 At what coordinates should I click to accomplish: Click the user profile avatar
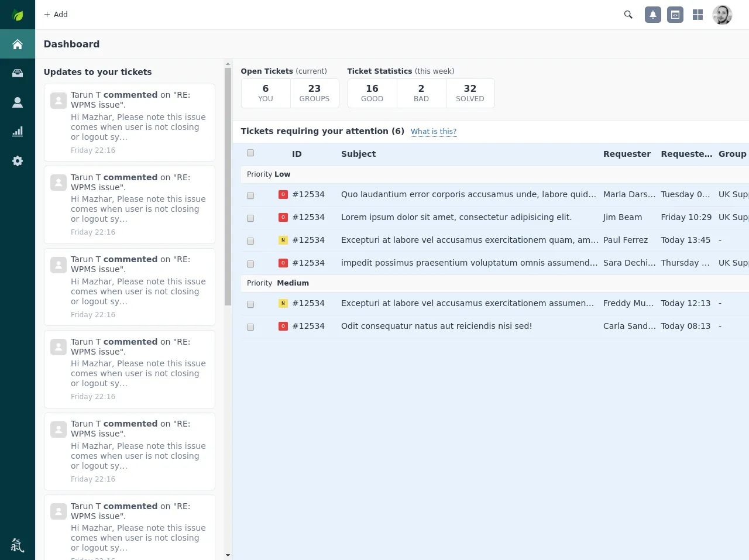(722, 15)
